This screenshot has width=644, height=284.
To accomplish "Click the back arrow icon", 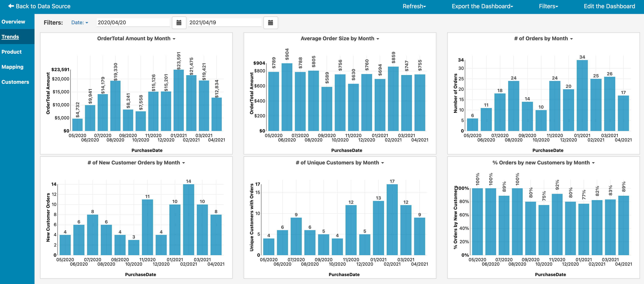I will [x=11, y=6].
